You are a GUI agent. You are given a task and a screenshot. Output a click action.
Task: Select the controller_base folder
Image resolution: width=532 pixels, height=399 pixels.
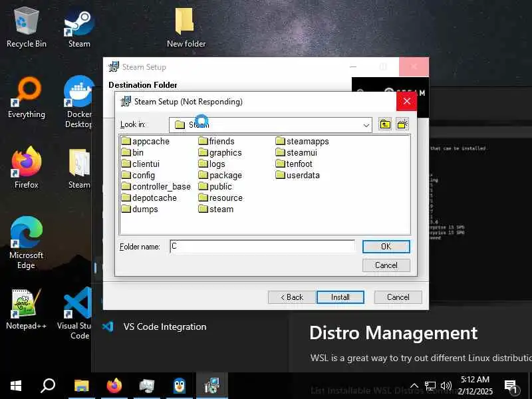coord(156,186)
